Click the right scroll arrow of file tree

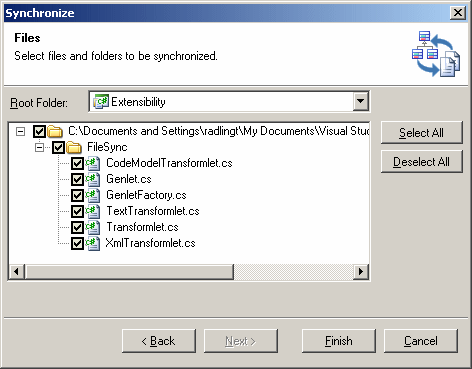(361, 272)
